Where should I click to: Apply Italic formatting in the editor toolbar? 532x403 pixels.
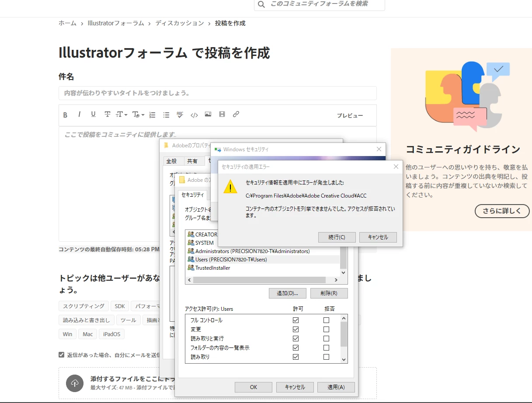(x=79, y=115)
